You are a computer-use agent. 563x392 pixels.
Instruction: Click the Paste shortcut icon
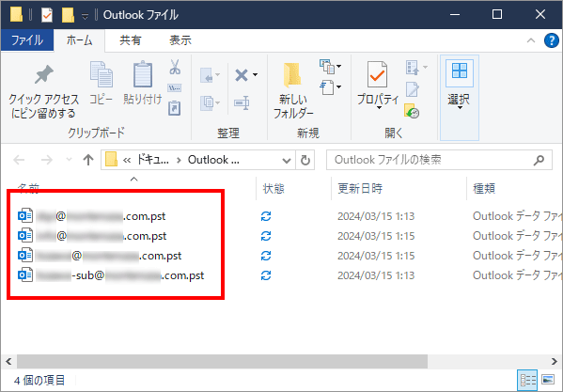click(175, 108)
